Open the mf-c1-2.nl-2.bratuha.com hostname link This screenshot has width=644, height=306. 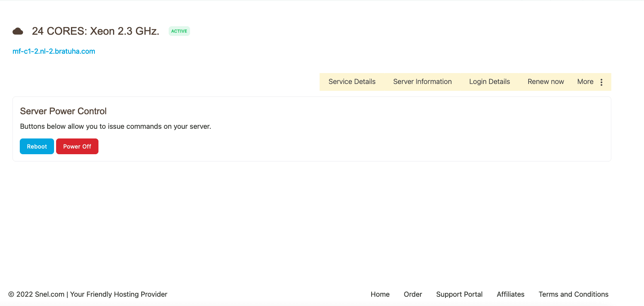coord(54,51)
